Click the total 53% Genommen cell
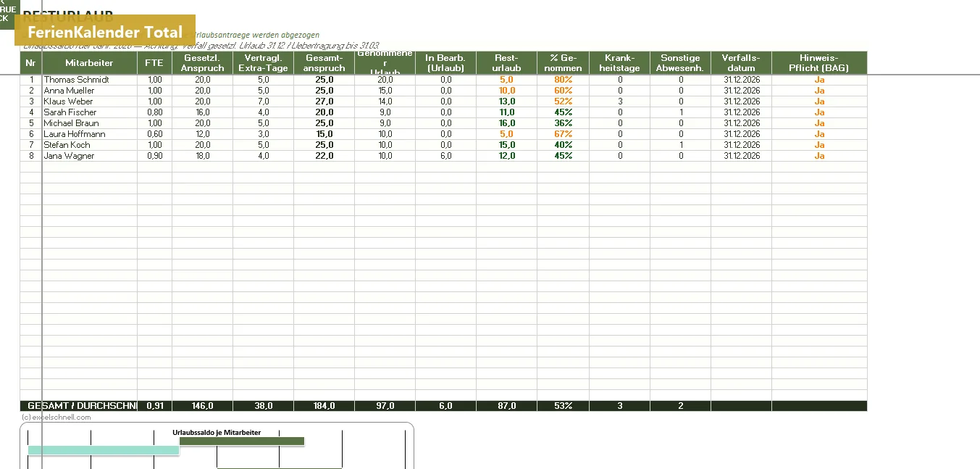980x469 pixels. pos(563,406)
